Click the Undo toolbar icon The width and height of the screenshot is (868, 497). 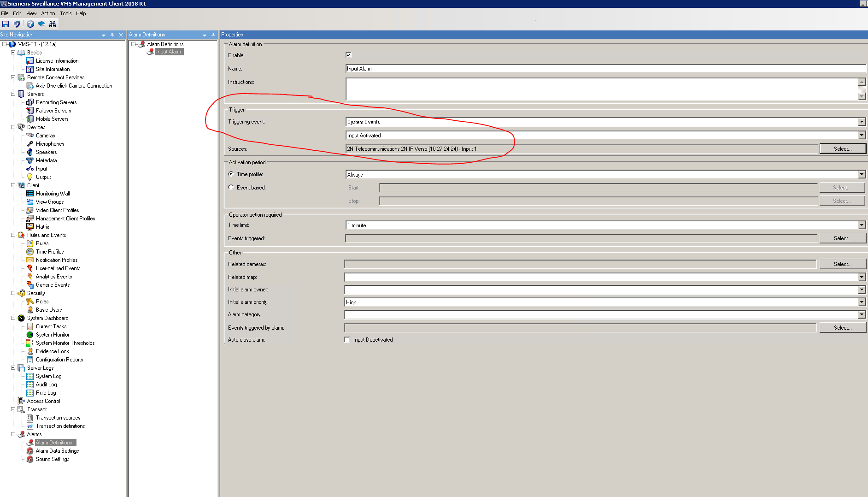(x=17, y=24)
